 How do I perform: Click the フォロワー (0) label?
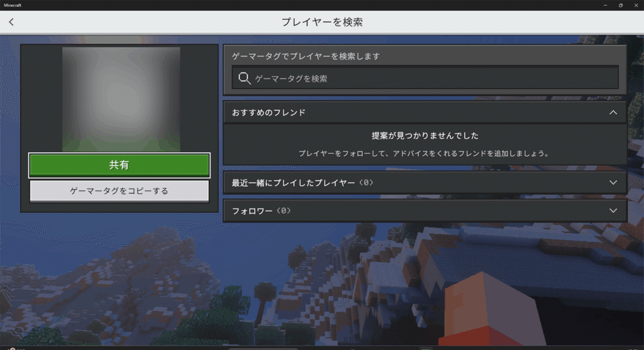(262, 211)
